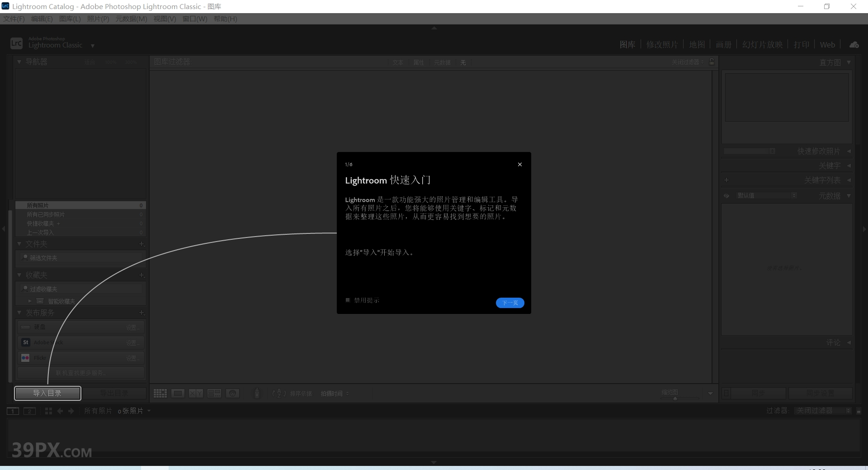The image size is (868, 470).
Task: Switch to 打印 module
Action: coord(802,44)
